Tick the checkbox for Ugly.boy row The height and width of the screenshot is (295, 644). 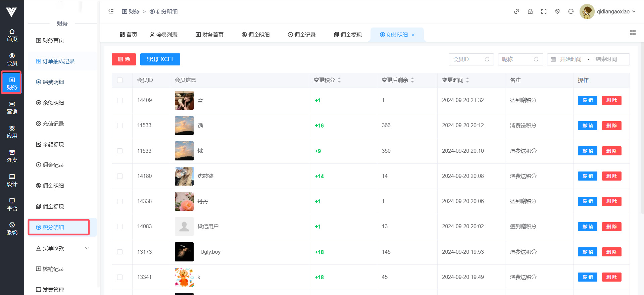(120, 252)
